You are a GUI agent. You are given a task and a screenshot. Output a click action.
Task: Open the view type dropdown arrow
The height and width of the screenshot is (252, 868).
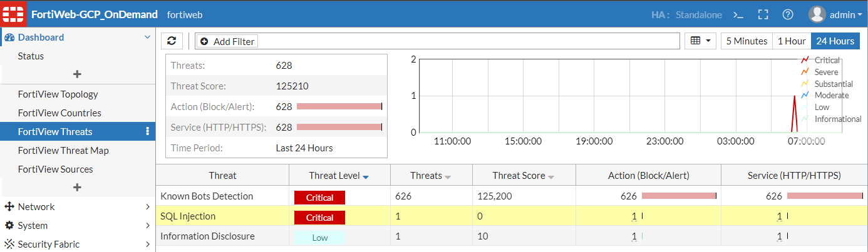pyautogui.click(x=708, y=41)
